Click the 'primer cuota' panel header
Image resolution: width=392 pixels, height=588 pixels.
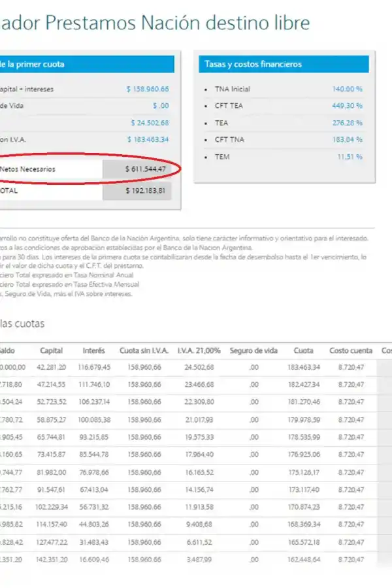87,64
